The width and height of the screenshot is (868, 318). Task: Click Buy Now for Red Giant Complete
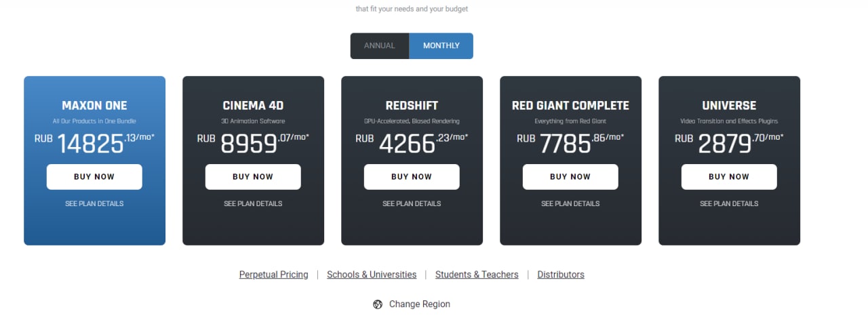[x=570, y=177]
